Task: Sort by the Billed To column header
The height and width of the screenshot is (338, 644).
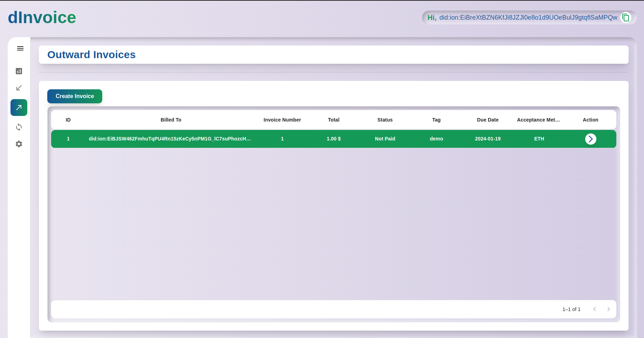Action: 171,120
